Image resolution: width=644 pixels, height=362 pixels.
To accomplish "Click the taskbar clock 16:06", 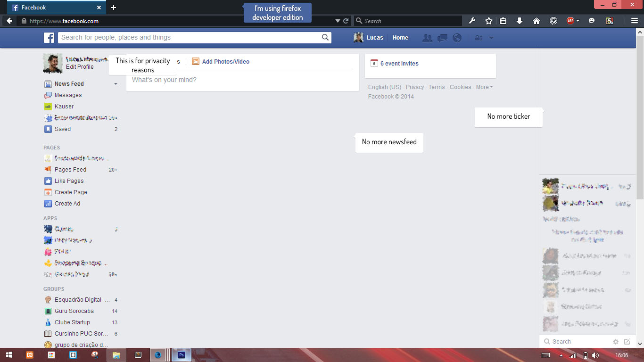I will coord(622,355).
